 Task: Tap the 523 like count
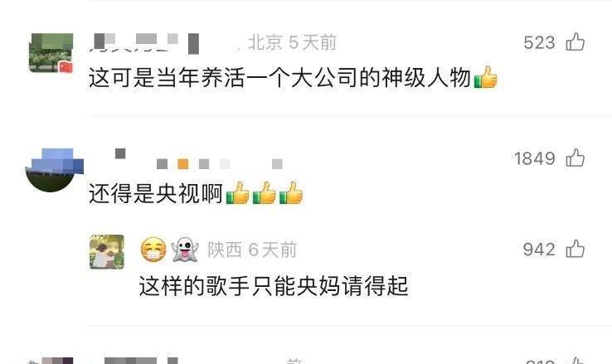539,42
